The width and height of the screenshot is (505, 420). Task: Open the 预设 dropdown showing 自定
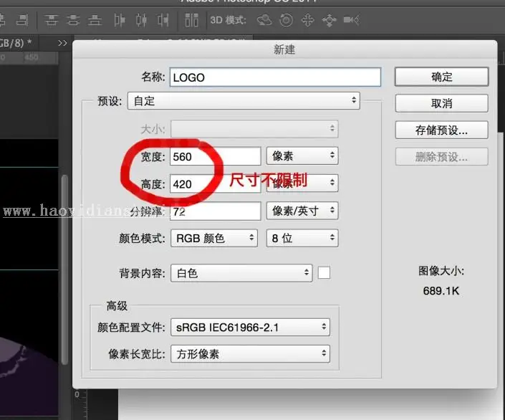point(244,101)
